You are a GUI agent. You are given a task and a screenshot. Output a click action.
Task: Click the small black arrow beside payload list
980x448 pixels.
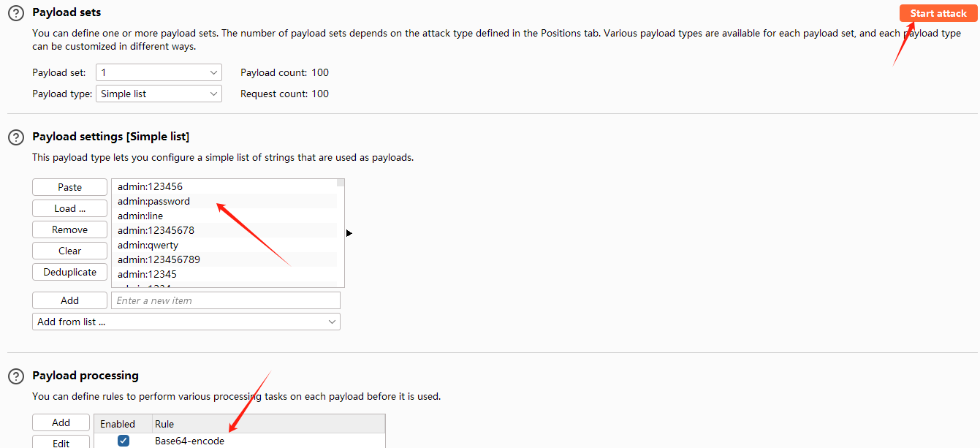tap(349, 233)
